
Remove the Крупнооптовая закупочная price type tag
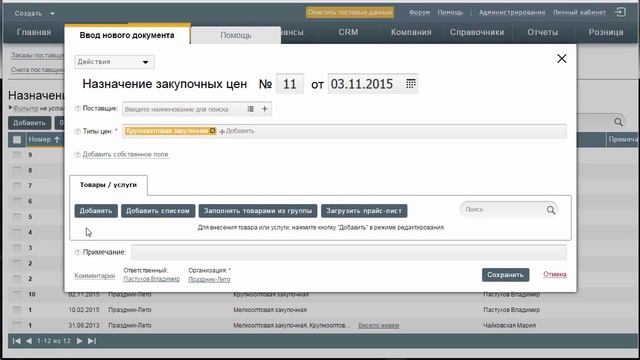click(x=212, y=131)
